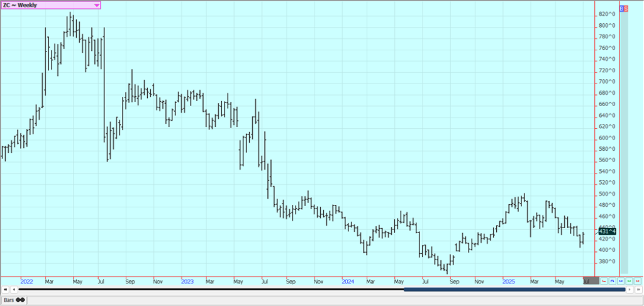644x306 pixels.
Task: Click the green horizontal compress icon
Action: tap(629, 281)
